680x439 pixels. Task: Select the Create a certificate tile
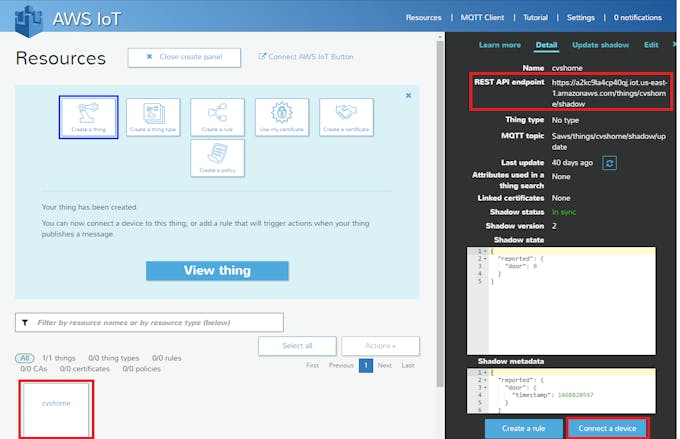coord(346,118)
